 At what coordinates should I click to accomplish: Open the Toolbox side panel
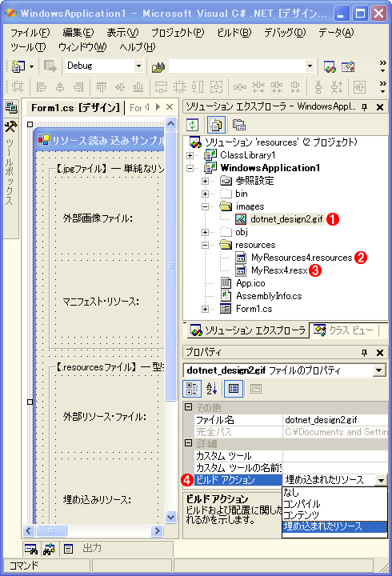coord(10,163)
